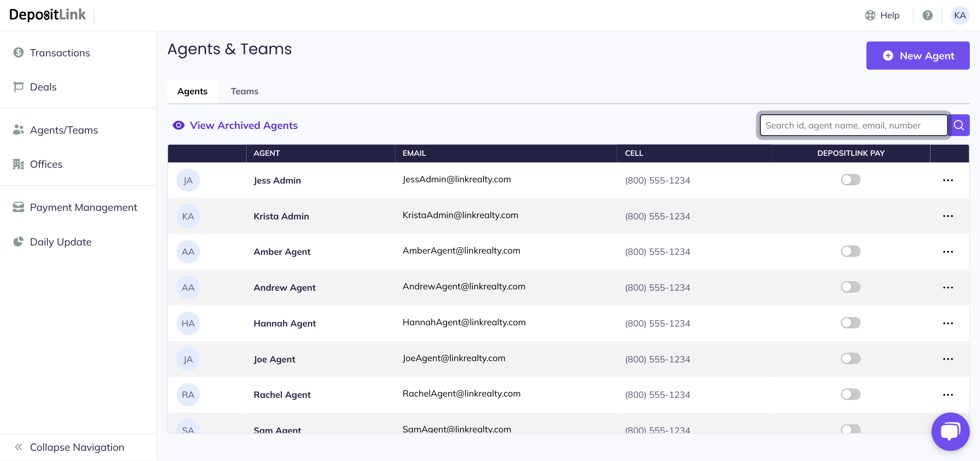Screen dimensions: 980x461
Task: Click the Transactions dollar icon in sidebar
Action: [x=18, y=53]
